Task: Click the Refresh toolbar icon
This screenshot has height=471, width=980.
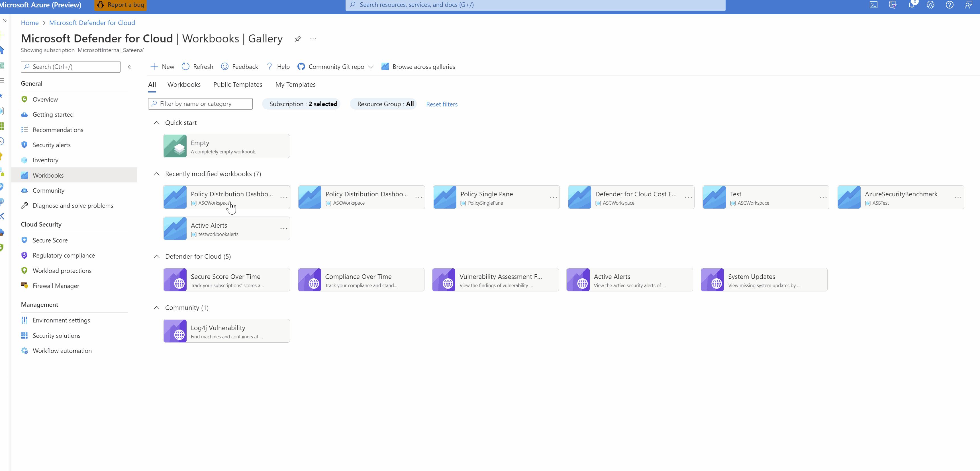Action: [186, 67]
